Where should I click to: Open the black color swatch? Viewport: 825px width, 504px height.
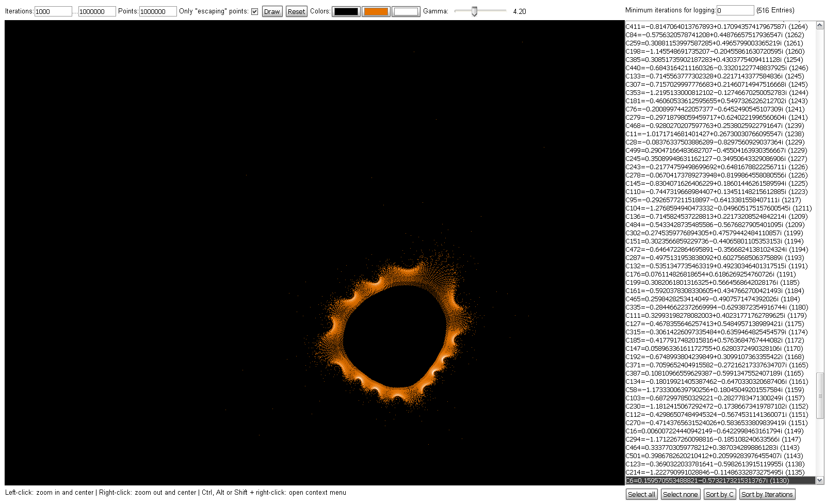[x=346, y=11]
